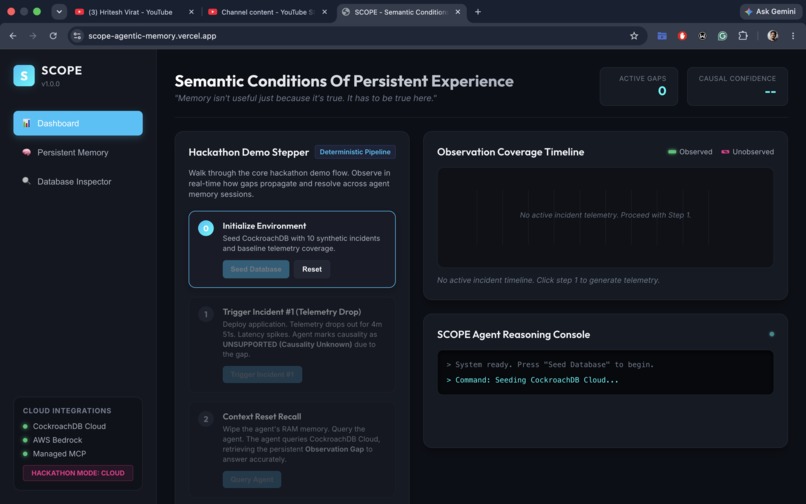This screenshot has height=504, width=806.
Task: Click CockroachDB Cloud status dot
Action: coord(25,426)
